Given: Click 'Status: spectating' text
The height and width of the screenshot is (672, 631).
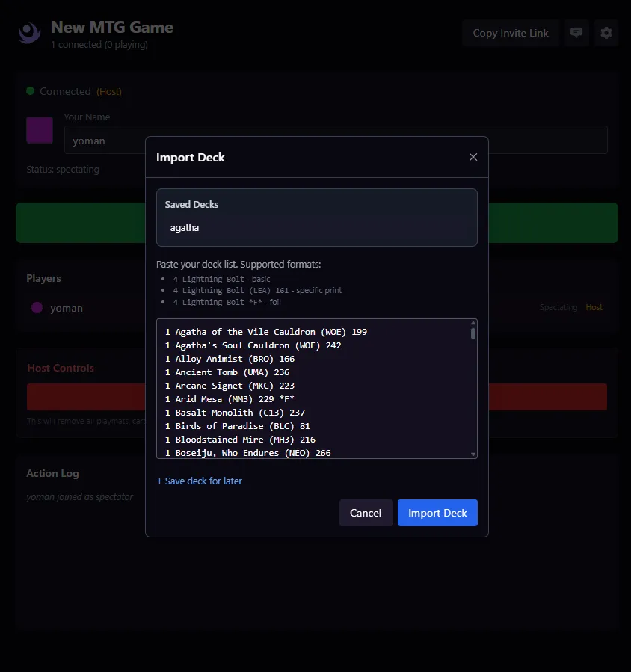Looking at the screenshot, I should pyautogui.click(x=63, y=169).
